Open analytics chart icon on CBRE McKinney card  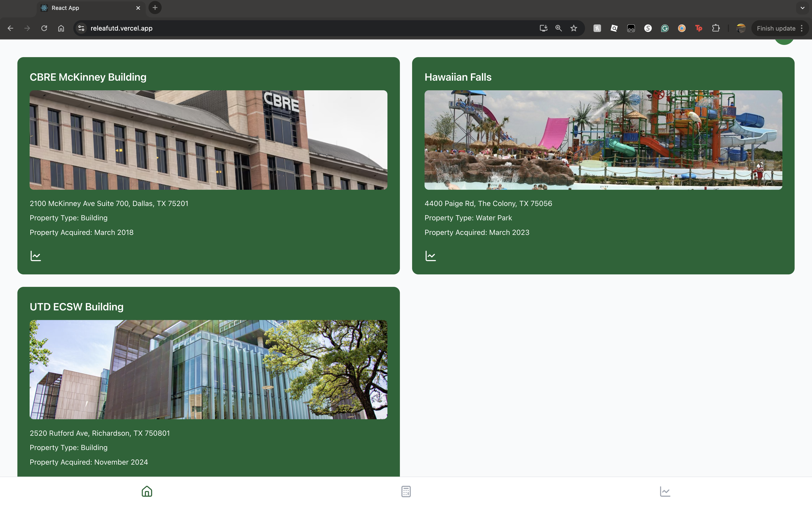point(35,256)
